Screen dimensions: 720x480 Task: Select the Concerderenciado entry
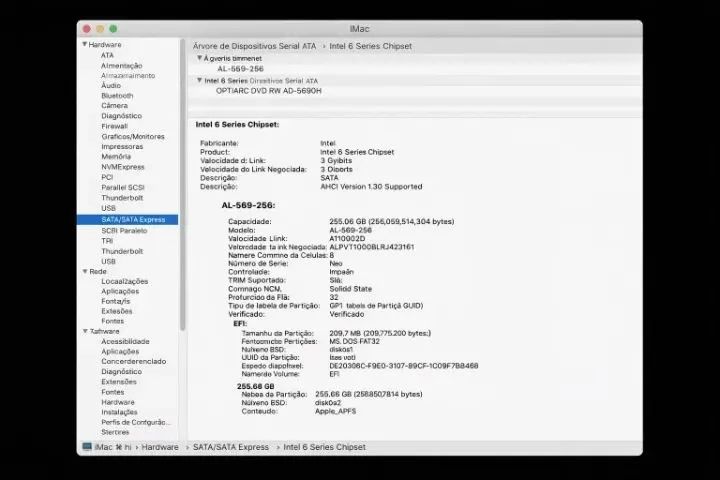(134, 361)
